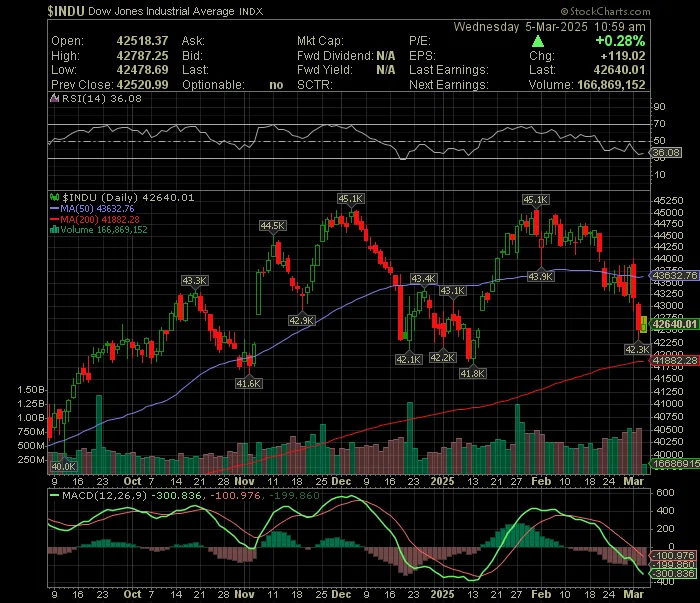Click the 41.8K low label

(472, 374)
